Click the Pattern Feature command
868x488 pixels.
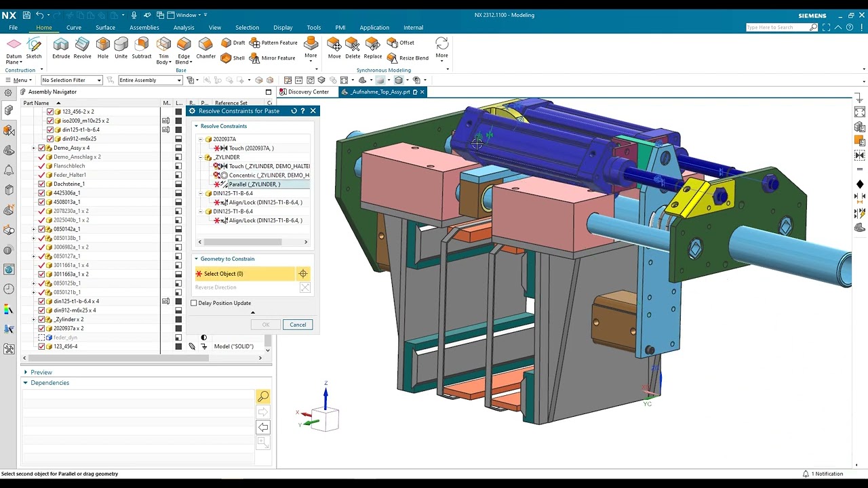point(273,43)
